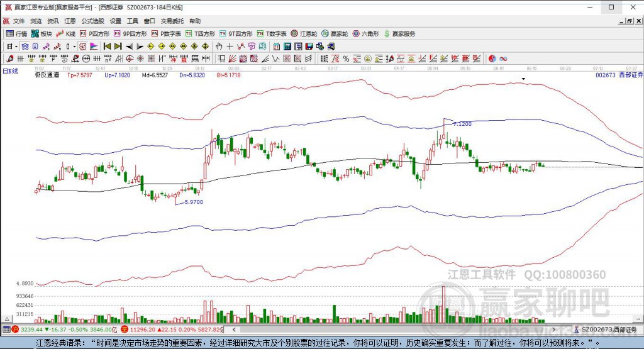This screenshot has height=349, width=644.
Task: Open the 资讯 menu
Action: [x=53, y=21]
